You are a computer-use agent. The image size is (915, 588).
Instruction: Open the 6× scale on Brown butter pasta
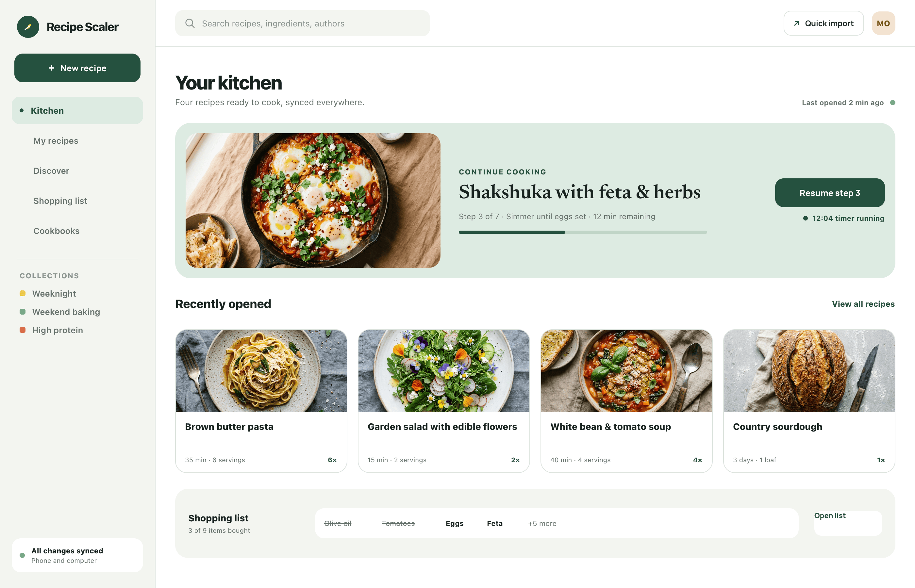[x=332, y=460]
